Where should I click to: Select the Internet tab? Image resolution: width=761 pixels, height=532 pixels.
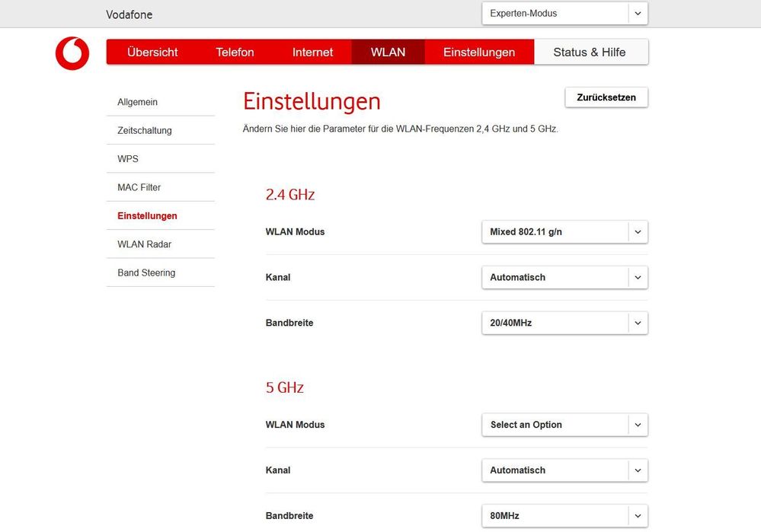[x=312, y=52]
